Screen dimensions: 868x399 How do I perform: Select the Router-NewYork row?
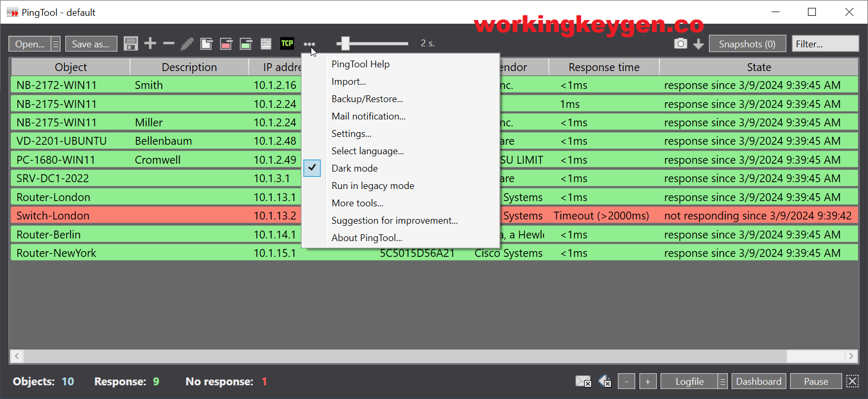[x=435, y=253]
